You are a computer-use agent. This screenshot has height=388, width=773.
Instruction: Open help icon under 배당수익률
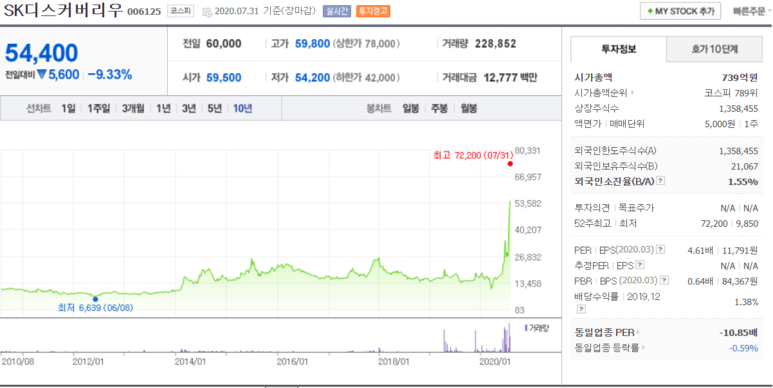pos(581,309)
